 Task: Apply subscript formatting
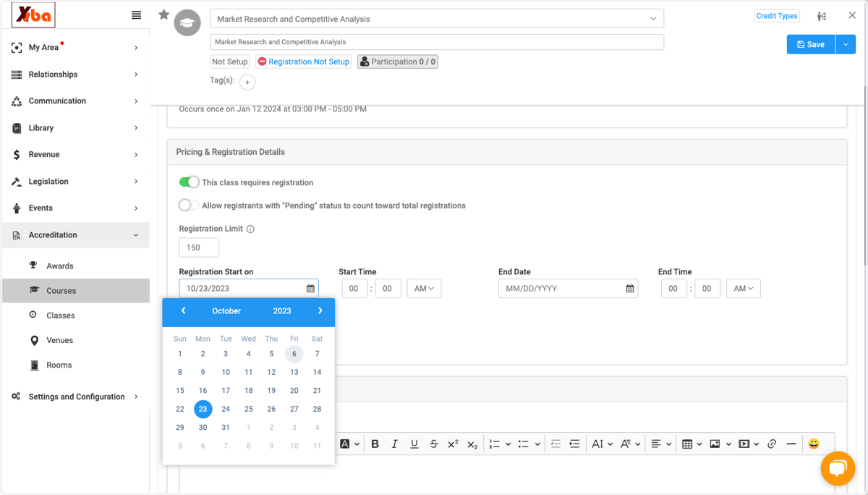coord(472,444)
